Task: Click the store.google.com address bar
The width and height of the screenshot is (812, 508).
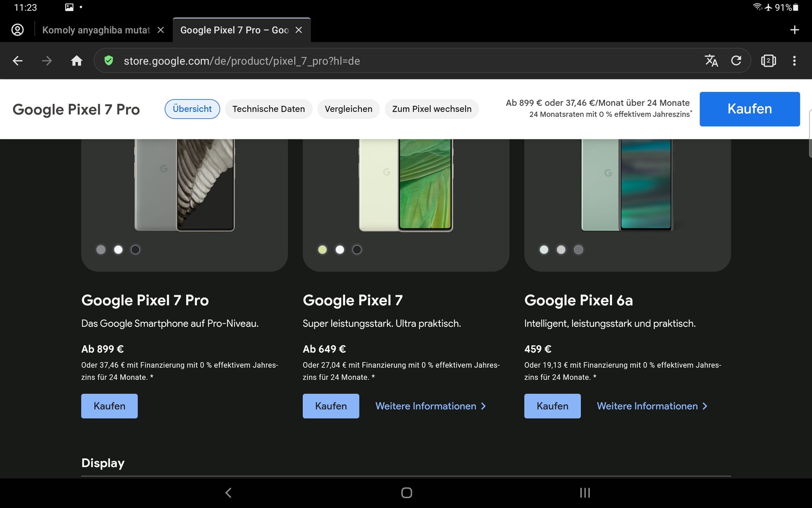Action: [x=422, y=61]
